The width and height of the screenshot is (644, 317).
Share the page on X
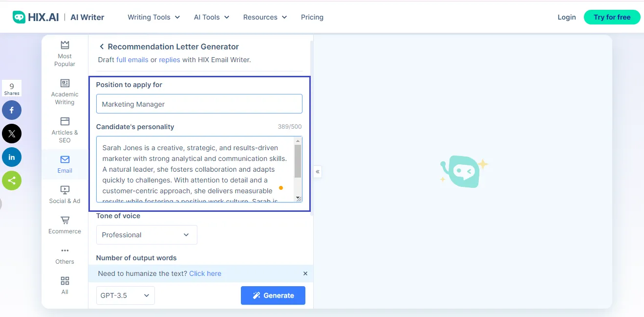click(x=12, y=134)
